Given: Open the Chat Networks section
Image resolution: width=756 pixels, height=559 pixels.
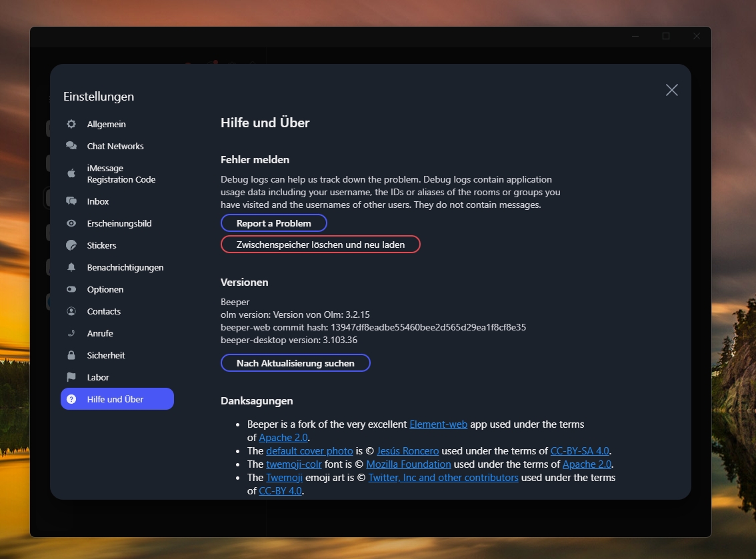Looking at the screenshot, I should click(117, 146).
